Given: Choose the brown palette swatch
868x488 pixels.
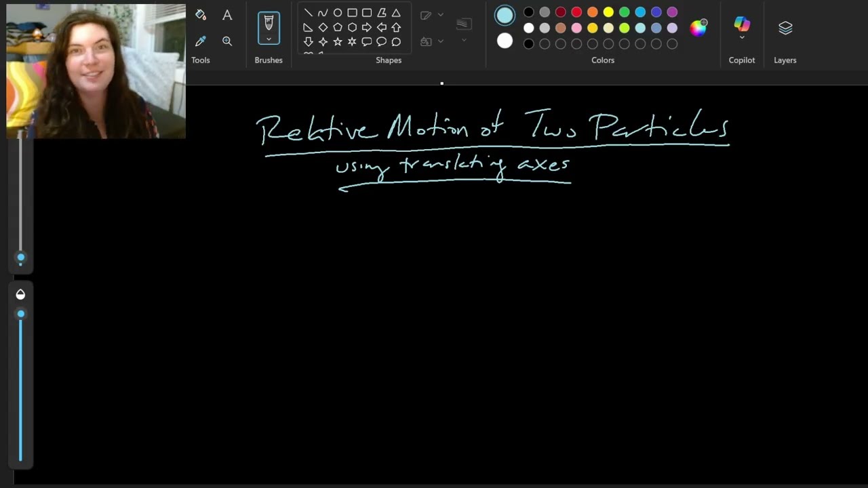Looking at the screenshot, I should tap(561, 28).
